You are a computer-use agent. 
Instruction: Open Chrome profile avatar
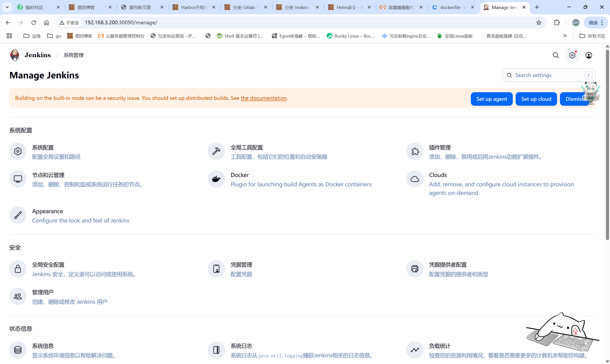[x=575, y=23]
